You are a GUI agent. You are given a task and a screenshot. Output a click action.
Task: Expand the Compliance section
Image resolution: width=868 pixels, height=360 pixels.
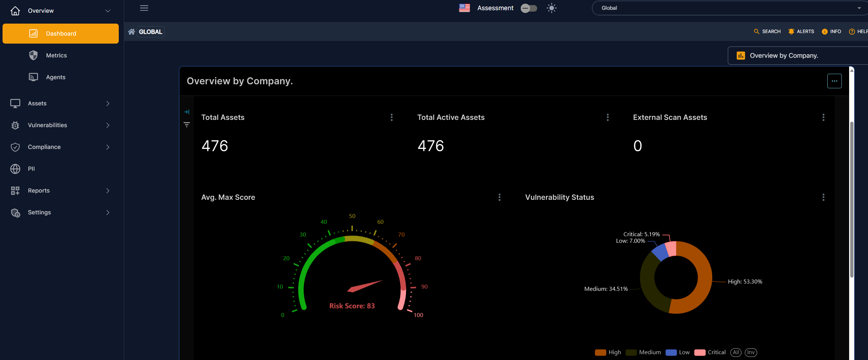pos(44,147)
